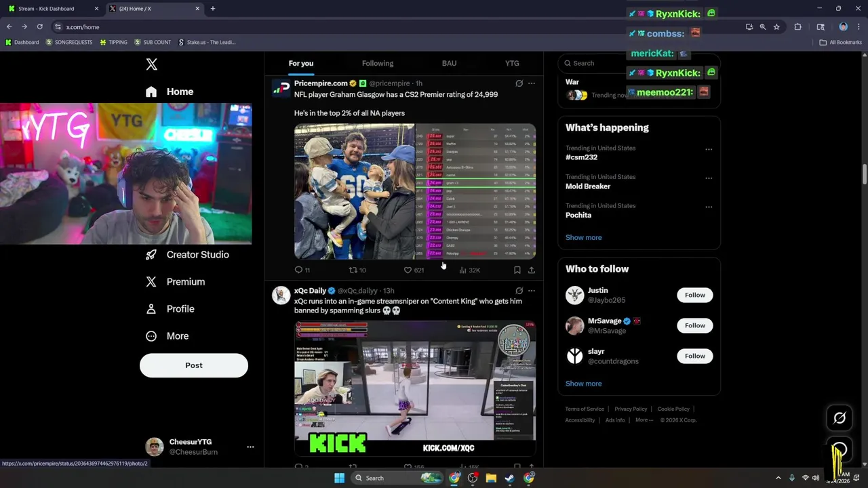Open options for the #csm232 trend

coord(709,149)
